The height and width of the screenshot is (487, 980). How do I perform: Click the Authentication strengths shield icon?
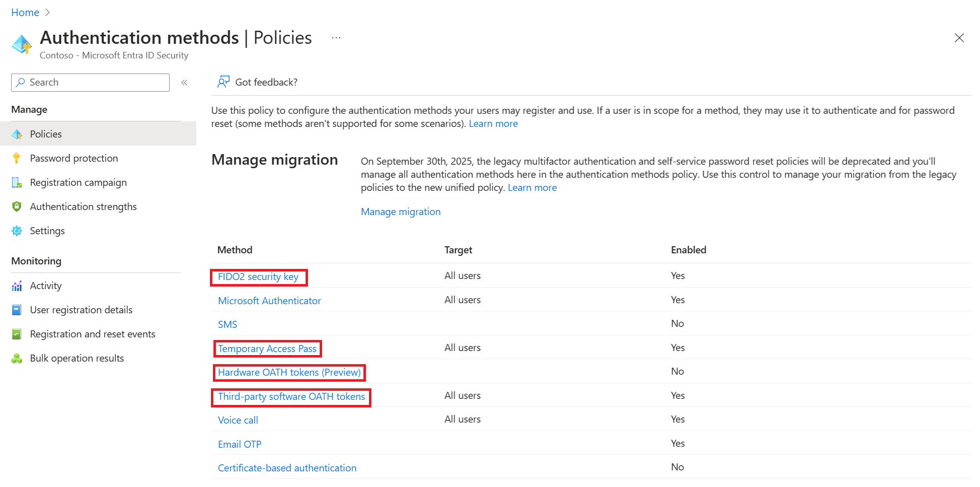[x=17, y=206]
